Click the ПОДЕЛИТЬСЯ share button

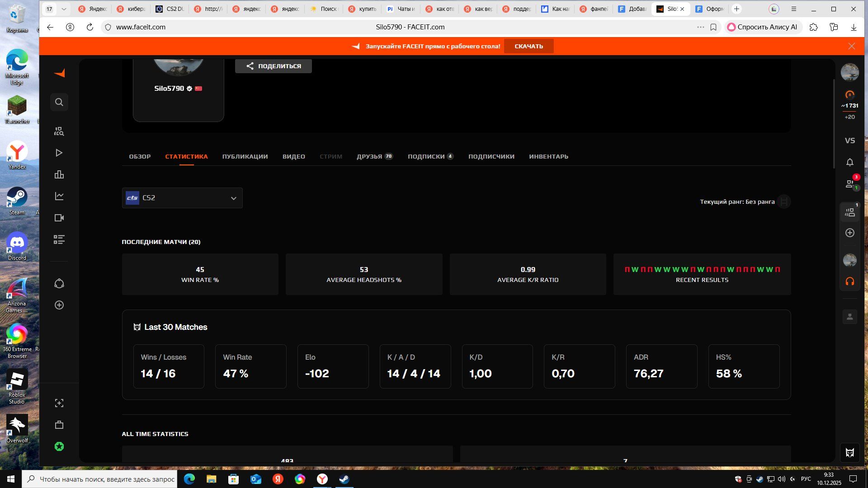(273, 66)
